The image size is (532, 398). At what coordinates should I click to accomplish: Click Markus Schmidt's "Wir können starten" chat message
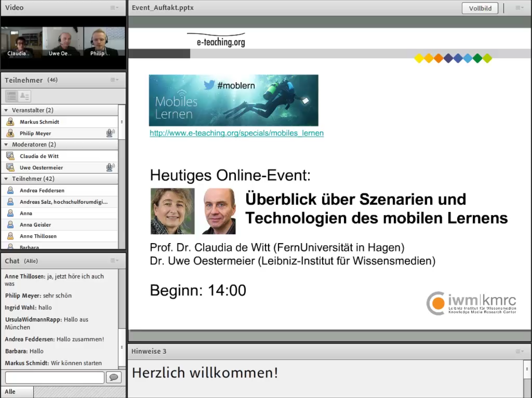coord(53,363)
